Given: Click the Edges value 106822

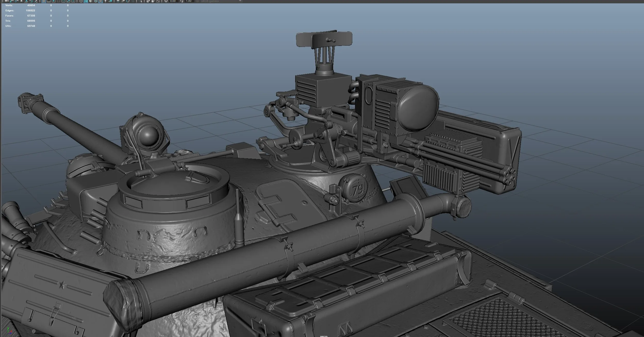Looking at the screenshot, I should point(30,10).
